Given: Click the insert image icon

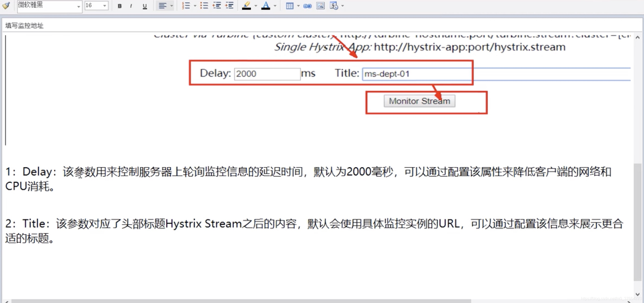Looking at the screenshot, I should pyautogui.click(x=321, y=5).
